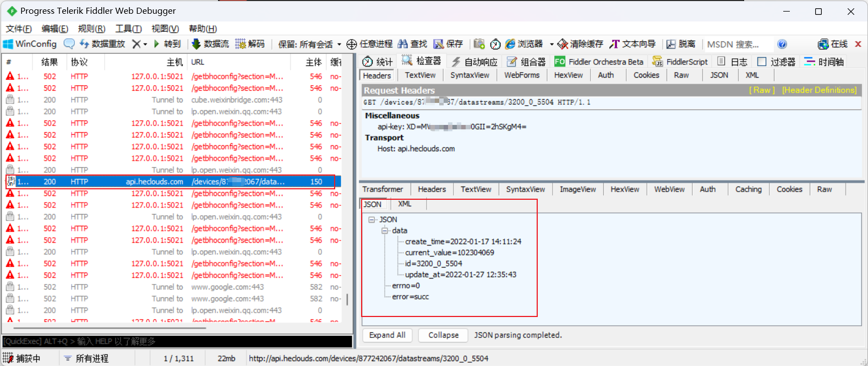Select the response XML sub-tab
This screenshot has width=868, height=366.
coord(405,204)
